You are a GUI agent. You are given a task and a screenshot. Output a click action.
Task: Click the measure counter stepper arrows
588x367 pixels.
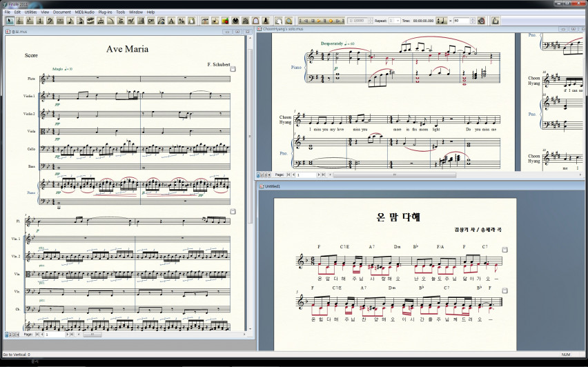click(370, 21)
